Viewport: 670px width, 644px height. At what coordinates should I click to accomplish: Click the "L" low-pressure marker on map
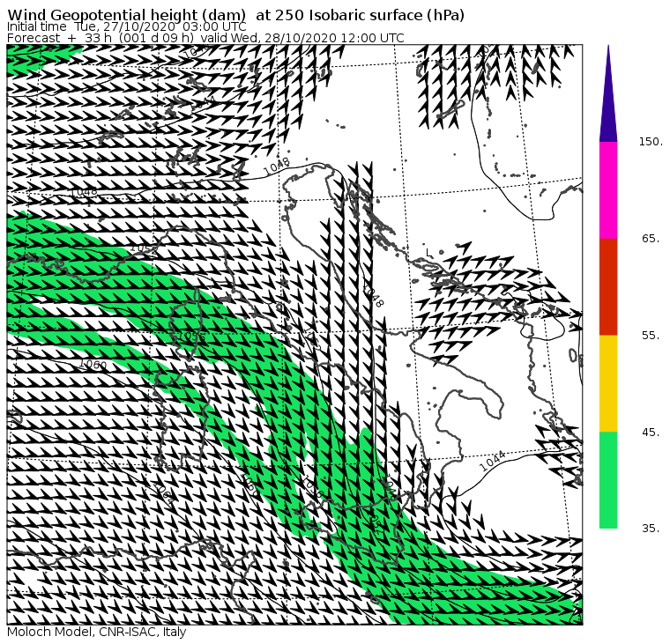[429, 253]
